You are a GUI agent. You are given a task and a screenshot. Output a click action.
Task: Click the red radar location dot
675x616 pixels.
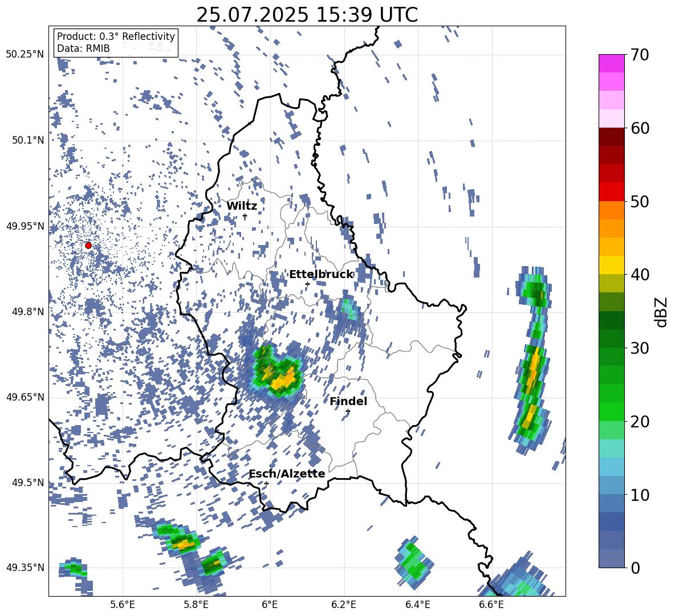88,245
